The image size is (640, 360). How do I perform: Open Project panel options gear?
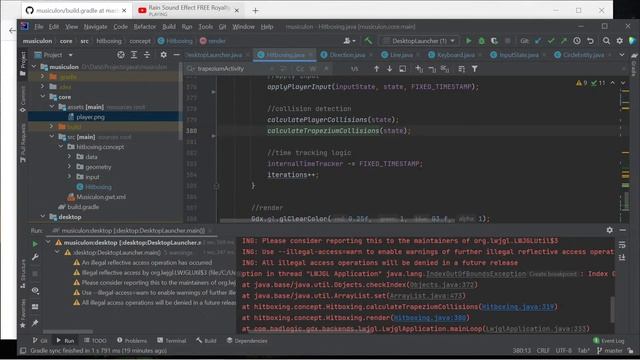(x=163, y=55)
